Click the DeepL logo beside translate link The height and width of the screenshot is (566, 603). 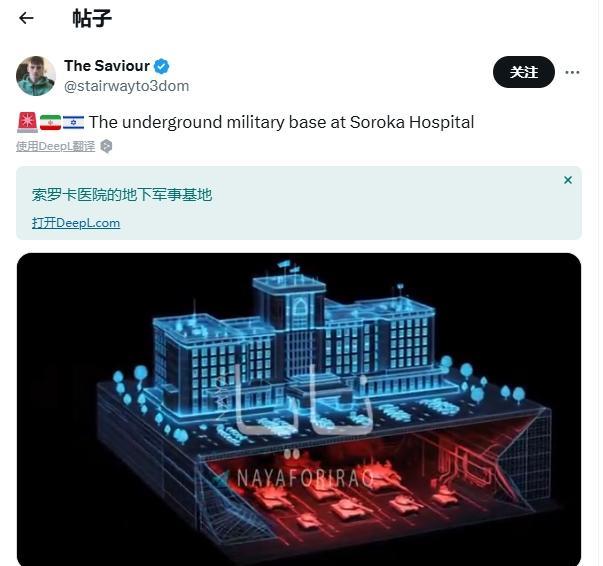pyautogui.click(x=107, y=146)
